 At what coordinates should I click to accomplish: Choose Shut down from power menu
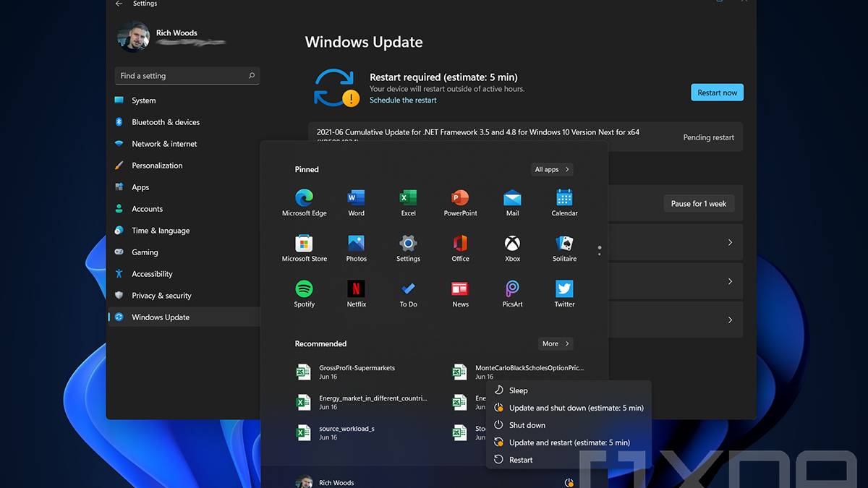[569, 425]
